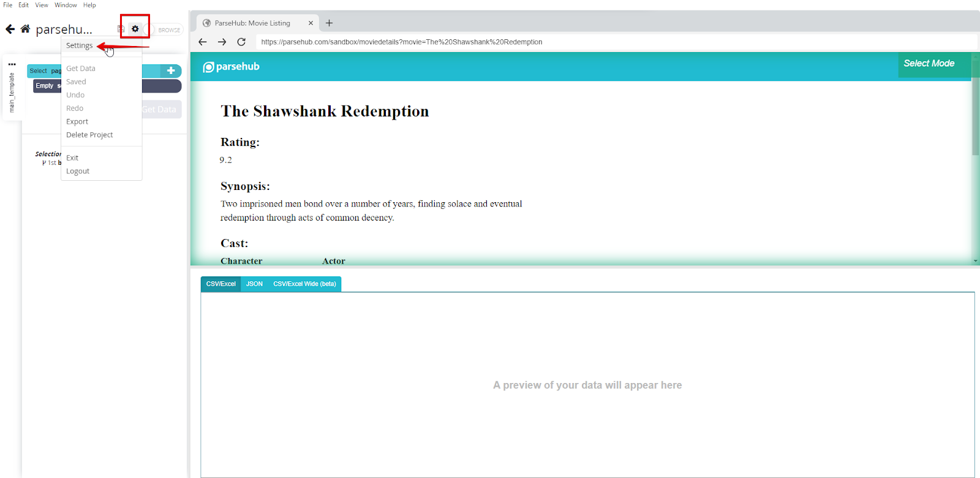Click the gear settings icon
980x478 pixels.
pos(135,29)
